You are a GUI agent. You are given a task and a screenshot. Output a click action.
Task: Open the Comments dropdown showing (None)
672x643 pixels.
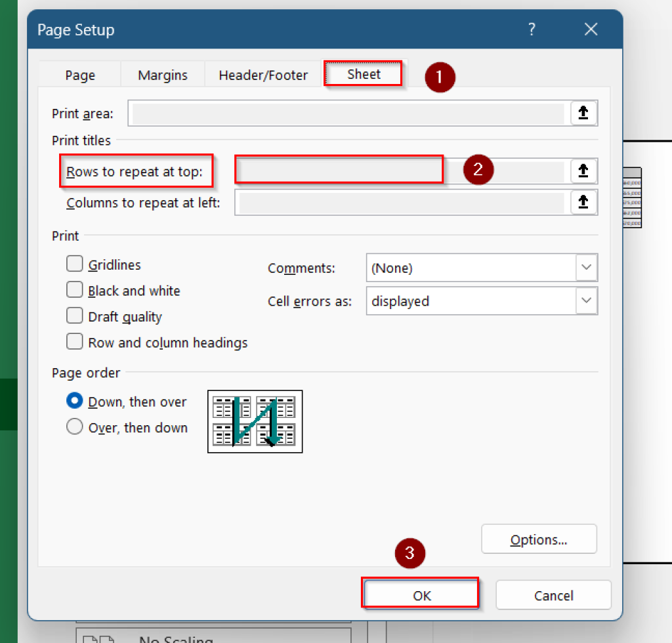pos(587,268)
